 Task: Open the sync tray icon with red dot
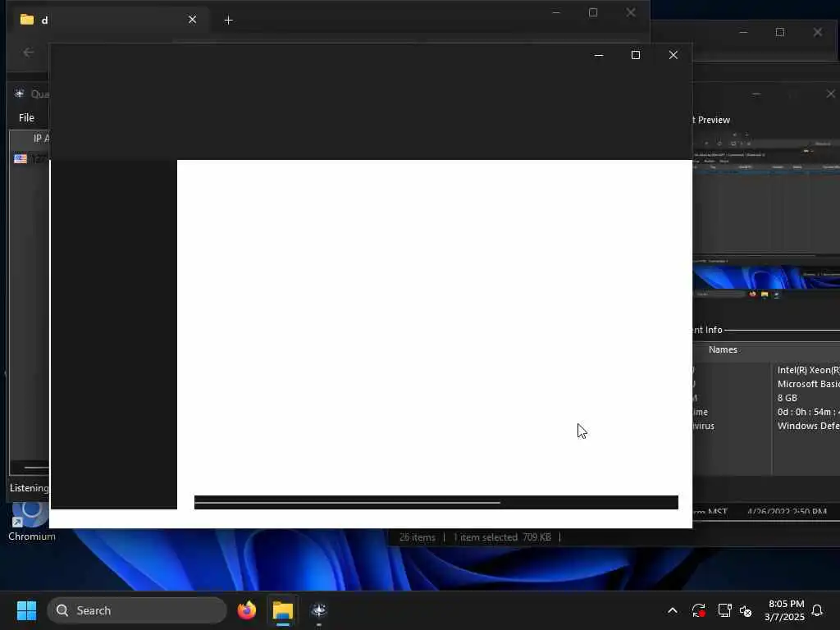(x=699, y=610)
